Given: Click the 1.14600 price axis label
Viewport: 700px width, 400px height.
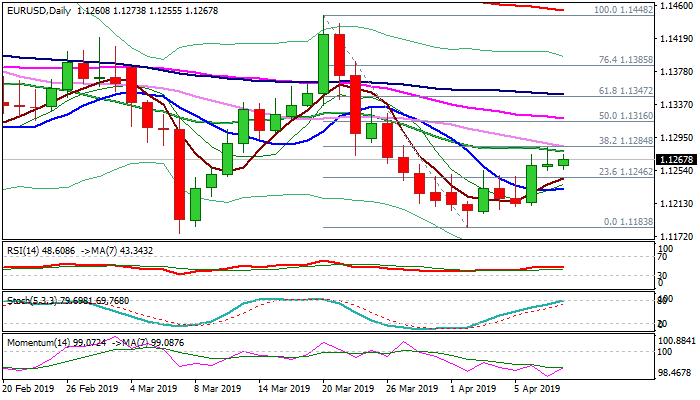Looking at the screenshot, I should [677, 6].
